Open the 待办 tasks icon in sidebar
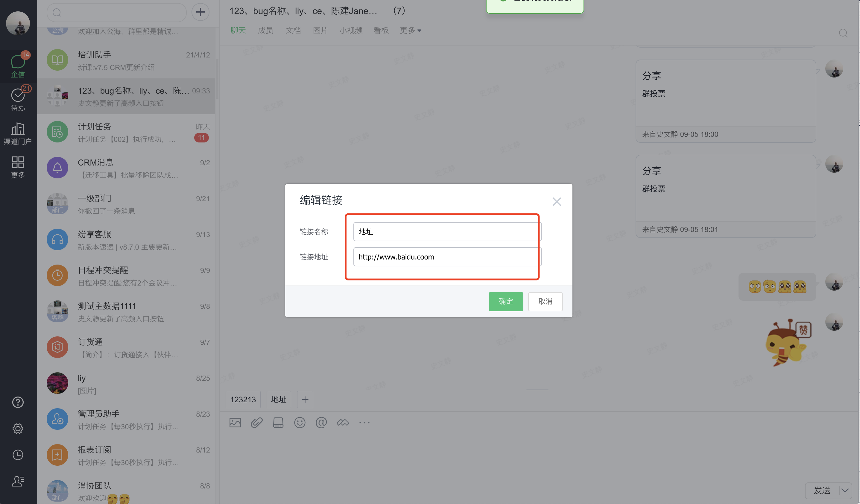The width and height of the screenshot is (860, 504). pos(18,99)
